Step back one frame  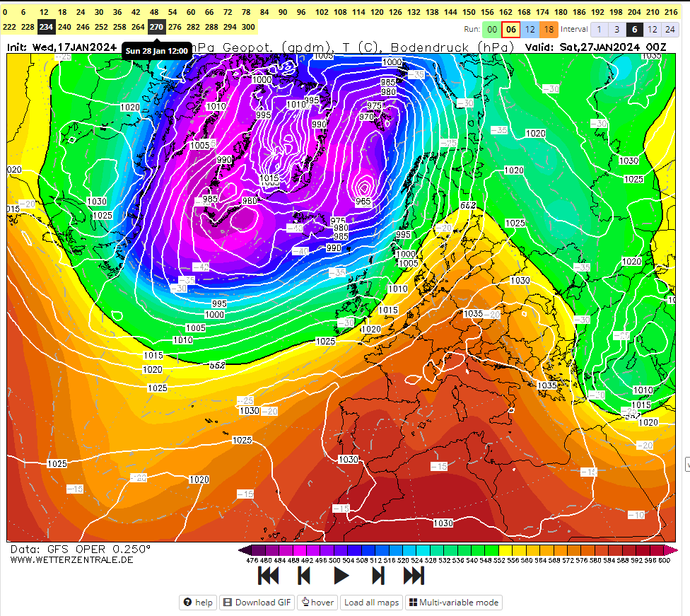304,576
